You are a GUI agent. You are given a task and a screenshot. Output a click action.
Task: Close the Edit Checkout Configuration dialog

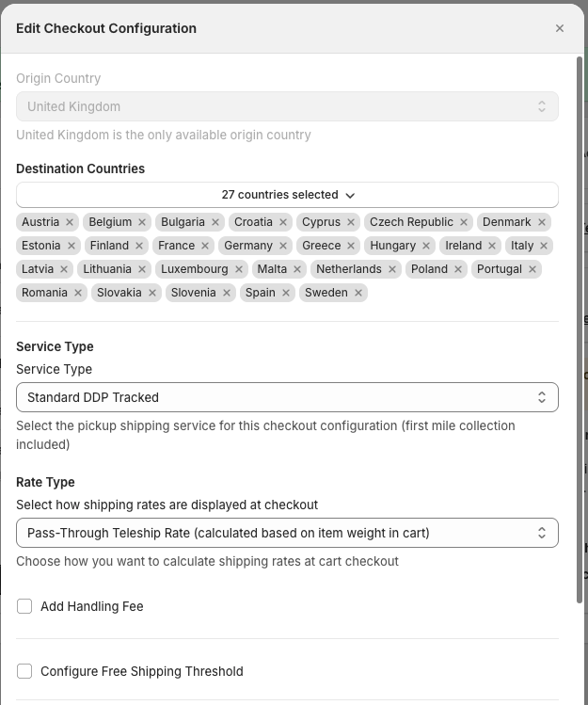(560, 28)
